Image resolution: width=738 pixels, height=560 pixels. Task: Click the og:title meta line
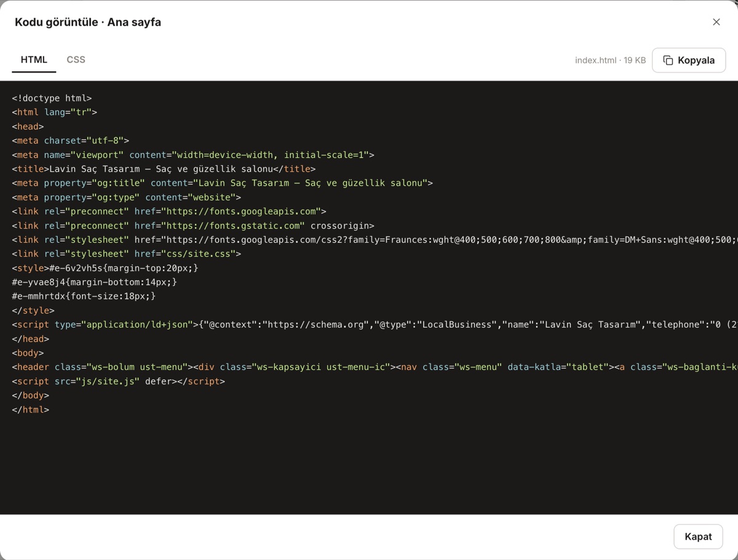222,183
